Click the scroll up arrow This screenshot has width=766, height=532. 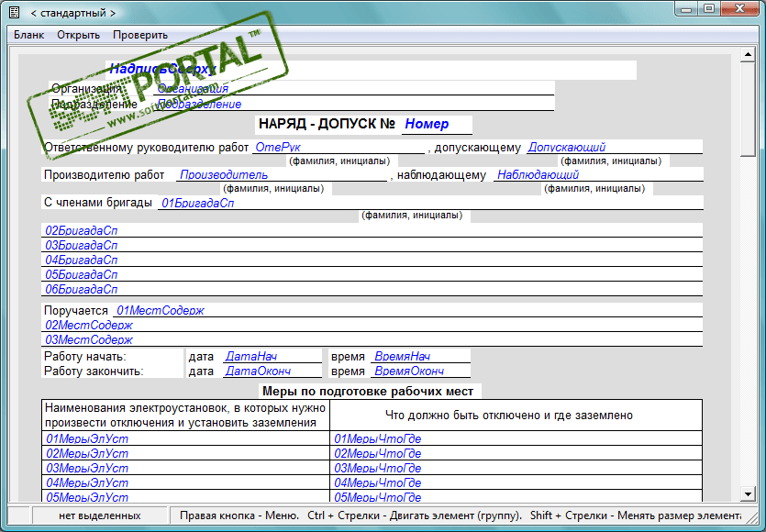pyautogui.click(x=748, y=55)
